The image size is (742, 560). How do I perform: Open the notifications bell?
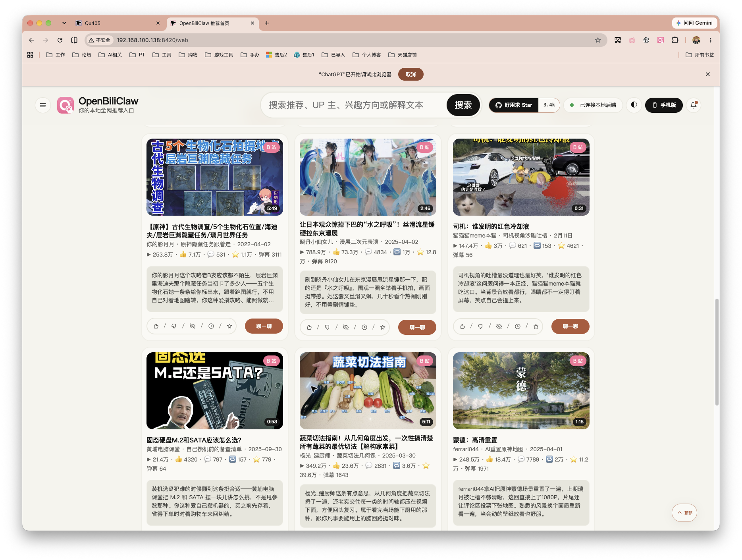click(694, 105)
